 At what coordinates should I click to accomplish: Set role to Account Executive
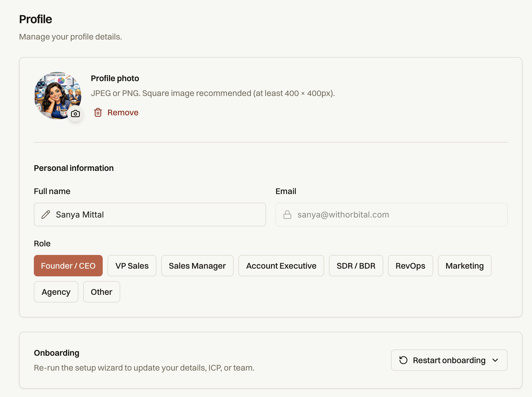pyautogui.click(x=281, y=266)
